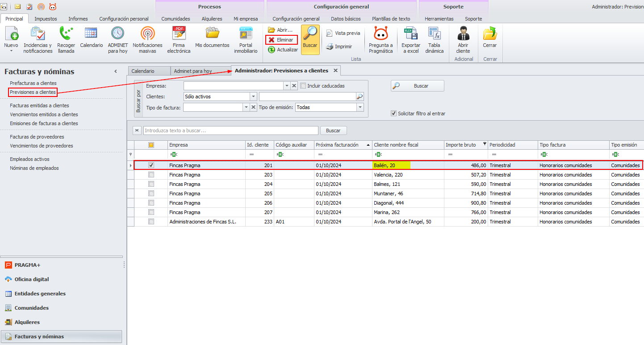Click the 'Introduzca texto a buscar' field
Image resolution: width=644 pixels, height=345 pixels.
coord(230,130)
